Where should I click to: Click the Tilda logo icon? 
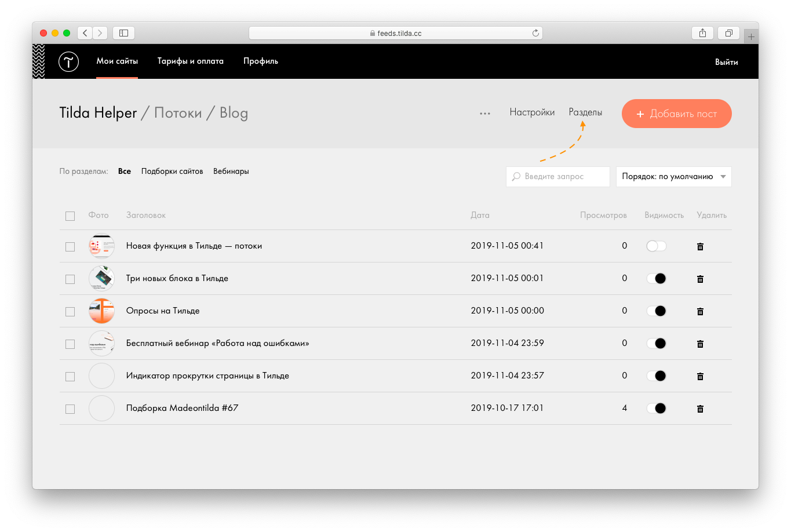pyautogui.click(x=68, y=61)
